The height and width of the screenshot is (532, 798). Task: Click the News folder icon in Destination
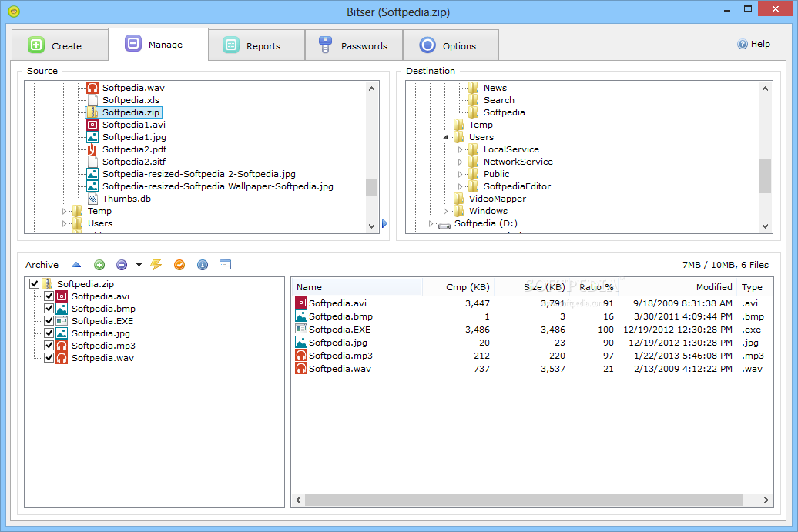473,88
